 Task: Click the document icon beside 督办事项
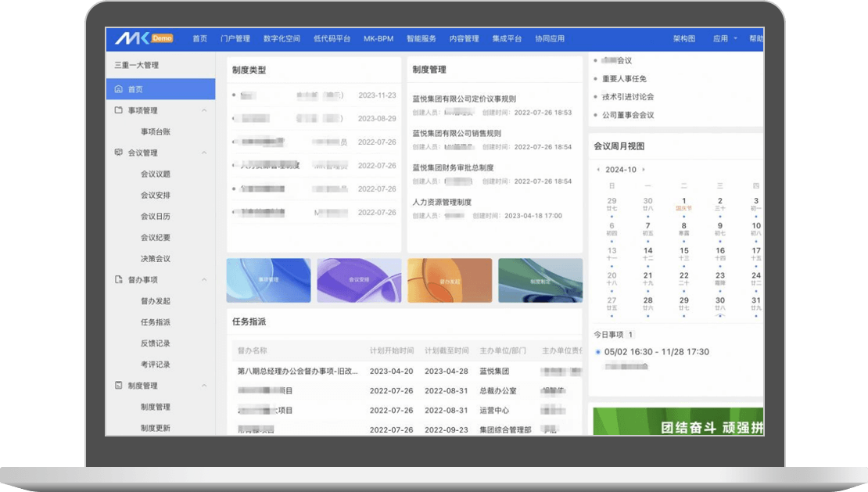point(119,279)
